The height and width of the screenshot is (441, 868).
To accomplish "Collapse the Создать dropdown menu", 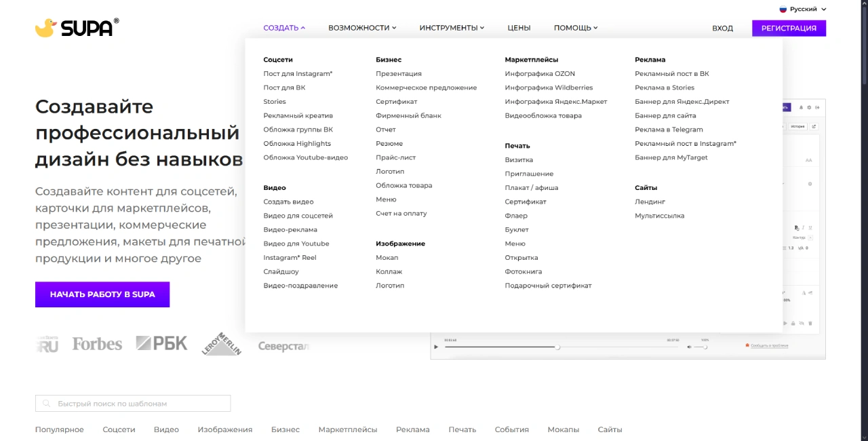I will [284, 28].
